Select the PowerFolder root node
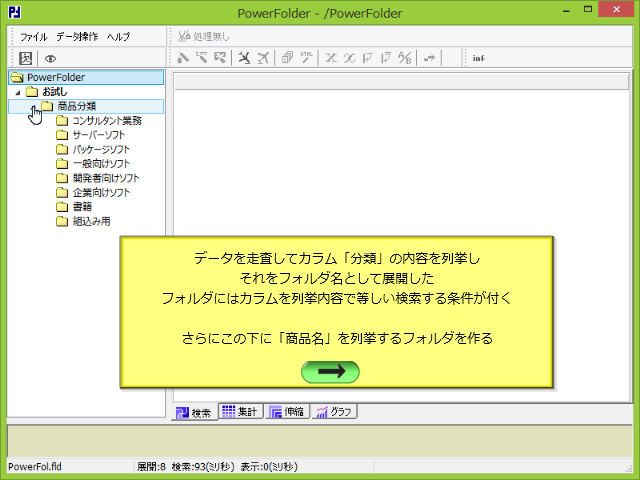Image resolution: width=640 pixels, height=480 pixels. pos(86,77)
